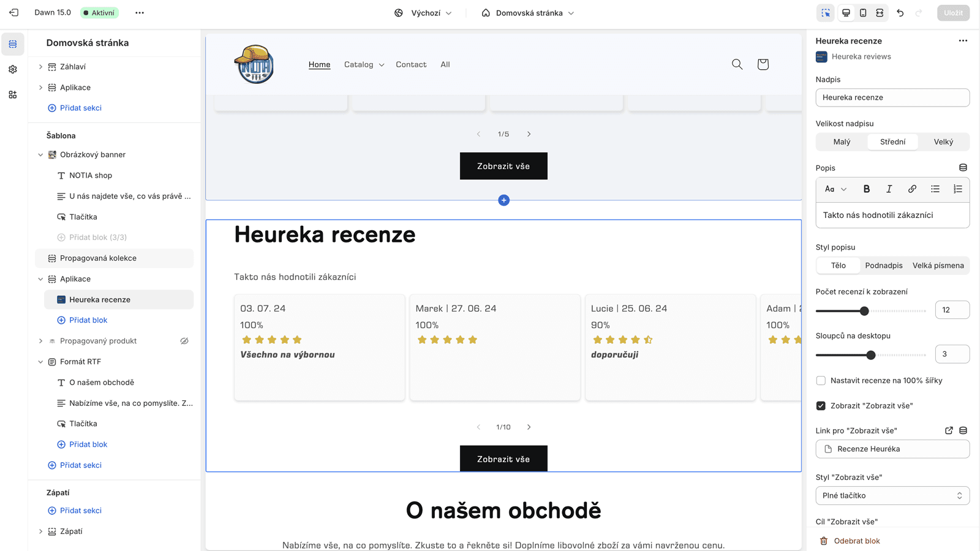Switch to mobile preview icon
The height and width of the screenshot is (551, 980).
(863, 13)
